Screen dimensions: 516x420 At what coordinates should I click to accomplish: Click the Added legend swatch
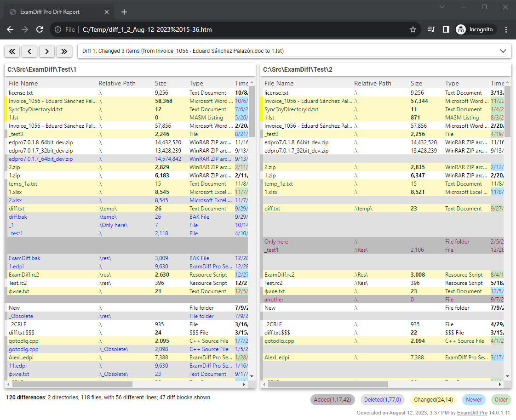[332, 400]
